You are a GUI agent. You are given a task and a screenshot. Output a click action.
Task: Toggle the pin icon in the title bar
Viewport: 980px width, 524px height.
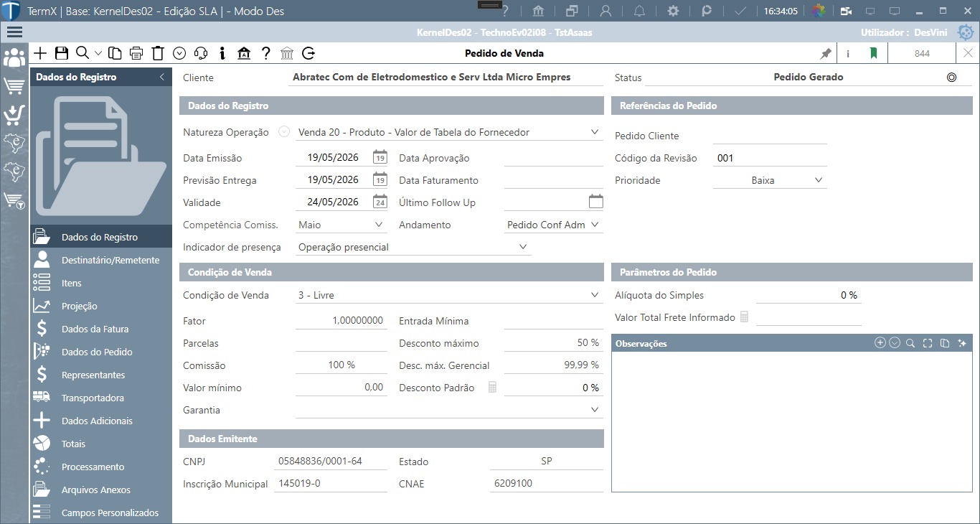point(826,53)
